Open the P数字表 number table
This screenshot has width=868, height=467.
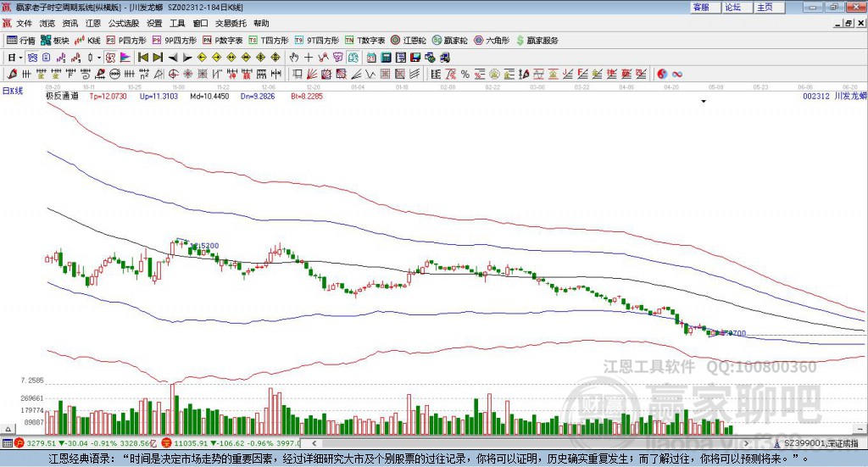pos(223,41)
